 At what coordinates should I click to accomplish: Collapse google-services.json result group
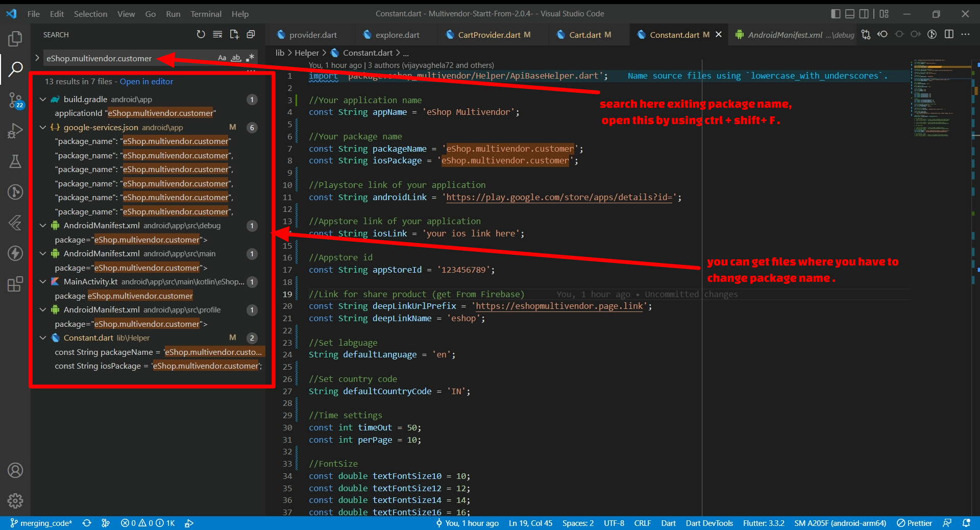[43, 128]
